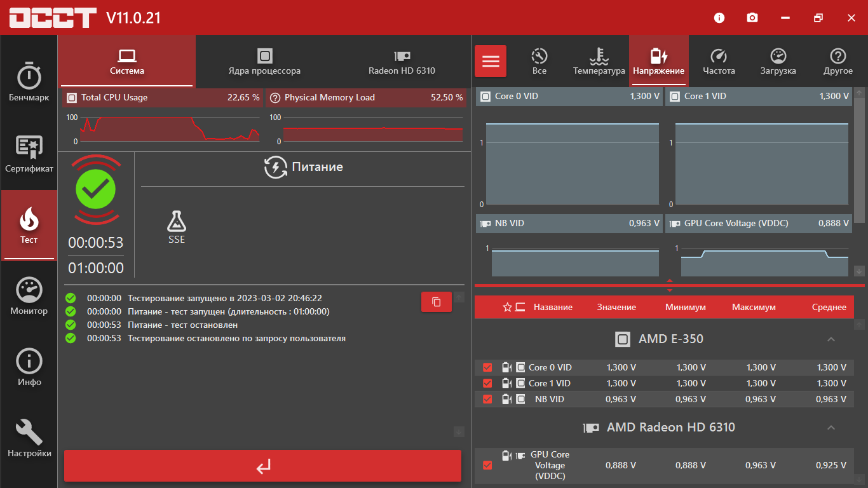The image size is (868, 488).
Task: Sort by Название column header
Action: (x=553, y=307)
